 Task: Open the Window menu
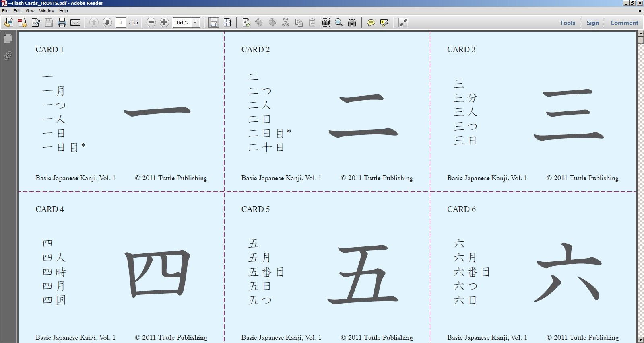(x=47, y=11)
